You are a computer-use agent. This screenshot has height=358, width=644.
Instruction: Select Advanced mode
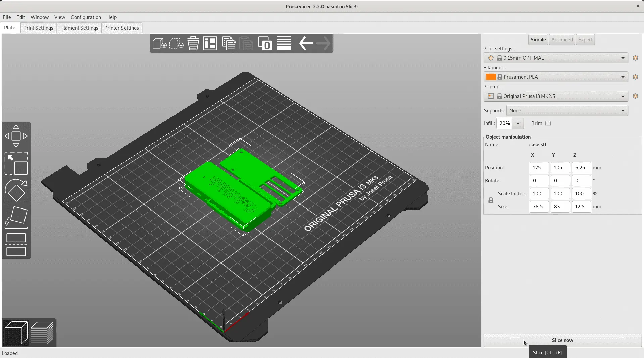tap(562, 40)
